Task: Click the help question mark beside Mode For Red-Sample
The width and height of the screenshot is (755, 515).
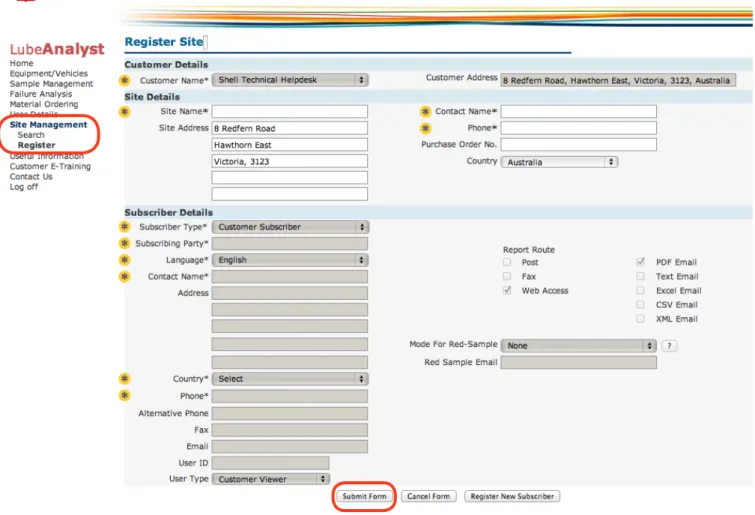Action: click(x=669, y=346)
